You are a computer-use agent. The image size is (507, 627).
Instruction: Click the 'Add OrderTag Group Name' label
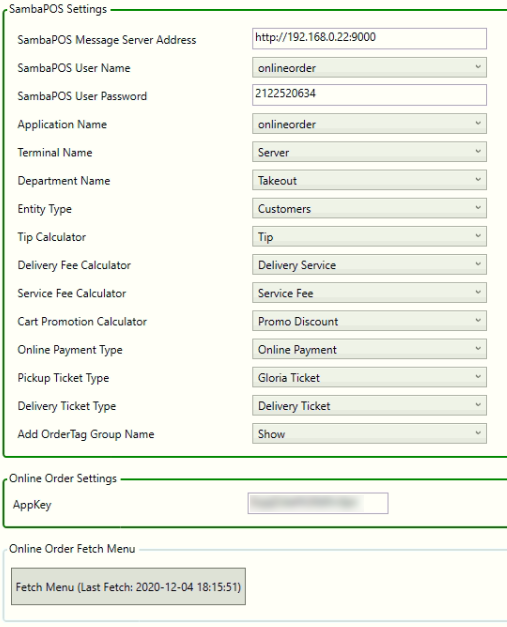86,434
